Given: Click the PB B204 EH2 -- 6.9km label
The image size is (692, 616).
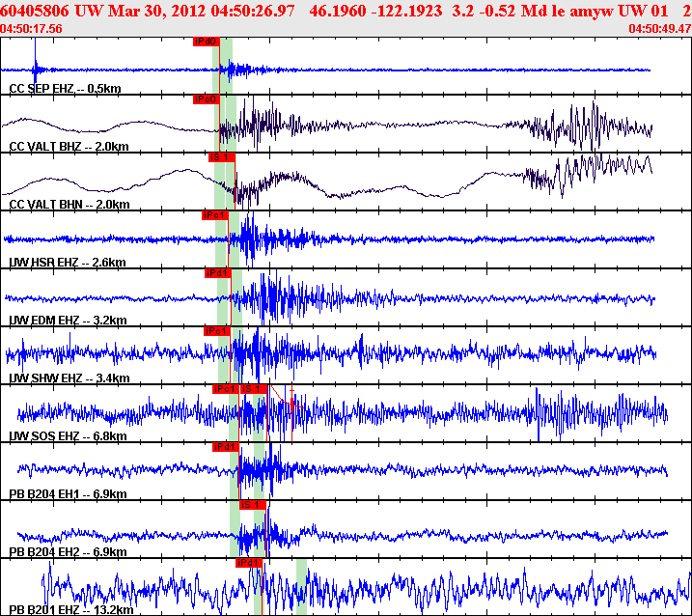Looking at the screenshot, I should 68,552.
